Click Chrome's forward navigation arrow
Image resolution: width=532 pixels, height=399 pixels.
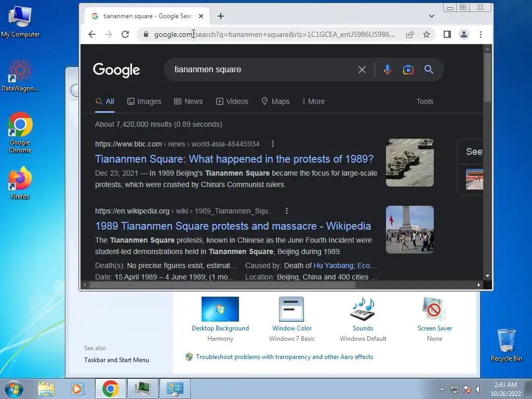point(109,34)
